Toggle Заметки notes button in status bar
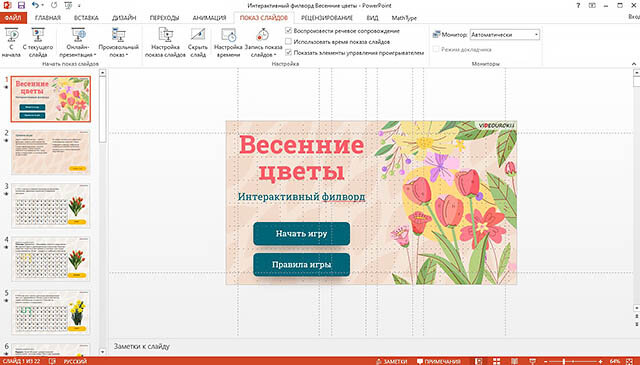Viewport: 640px width, 365px height. point(391,361)
